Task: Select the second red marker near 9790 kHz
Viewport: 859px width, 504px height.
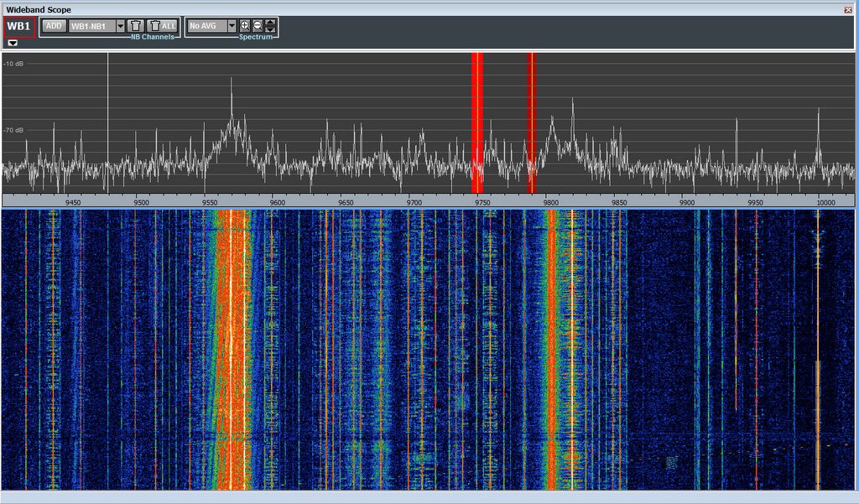Action: (531, 126)
